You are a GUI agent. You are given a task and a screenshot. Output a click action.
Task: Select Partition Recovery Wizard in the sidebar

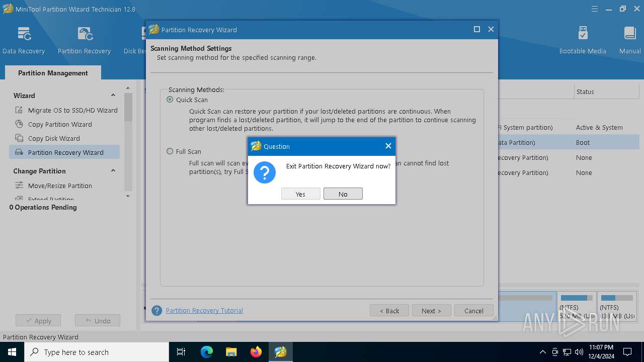65,152
